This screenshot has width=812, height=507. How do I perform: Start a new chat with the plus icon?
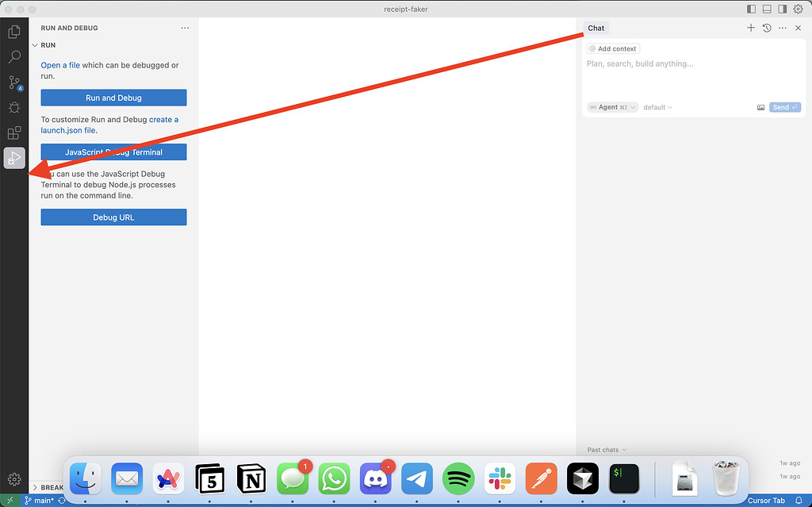(x=750, y=28)
